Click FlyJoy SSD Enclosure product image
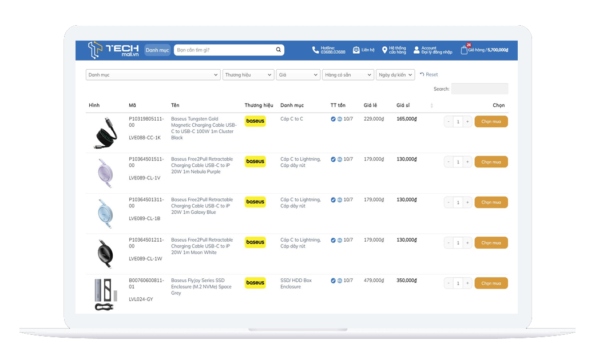This screenshot has width=595, height=364. tap(105, 295)
